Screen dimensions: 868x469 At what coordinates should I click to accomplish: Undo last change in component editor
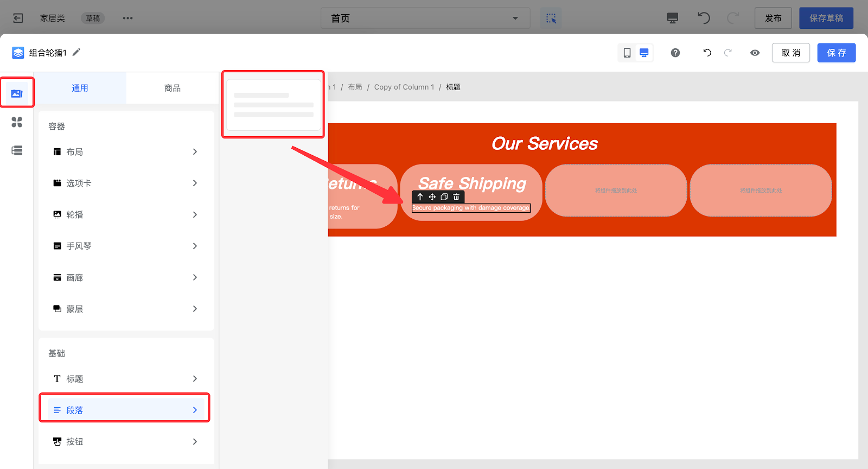click(x=707, y=53)
